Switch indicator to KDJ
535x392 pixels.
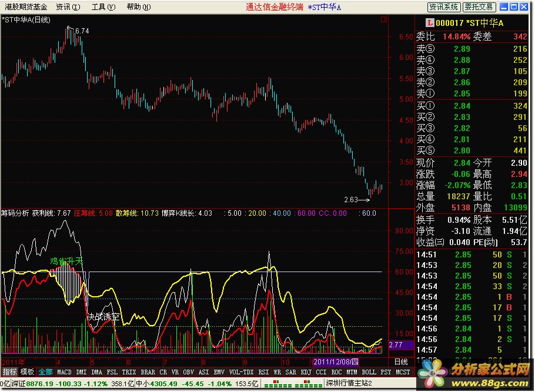point(306,372)
